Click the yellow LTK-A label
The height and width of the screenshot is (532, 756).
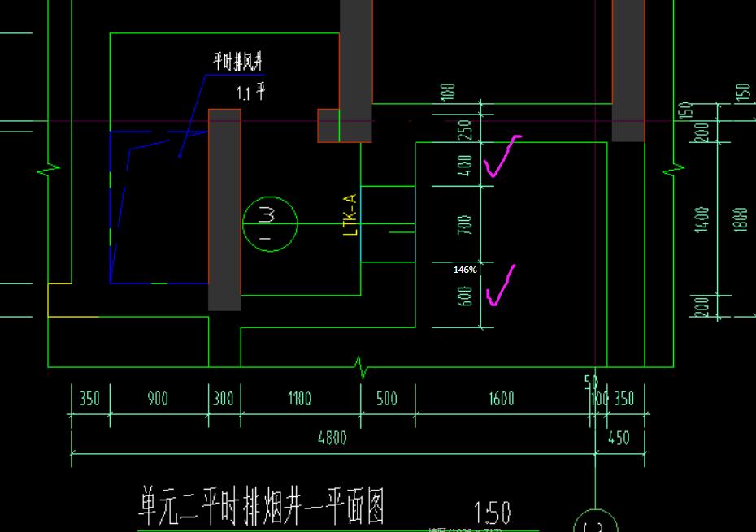click(x=350, y=215)
